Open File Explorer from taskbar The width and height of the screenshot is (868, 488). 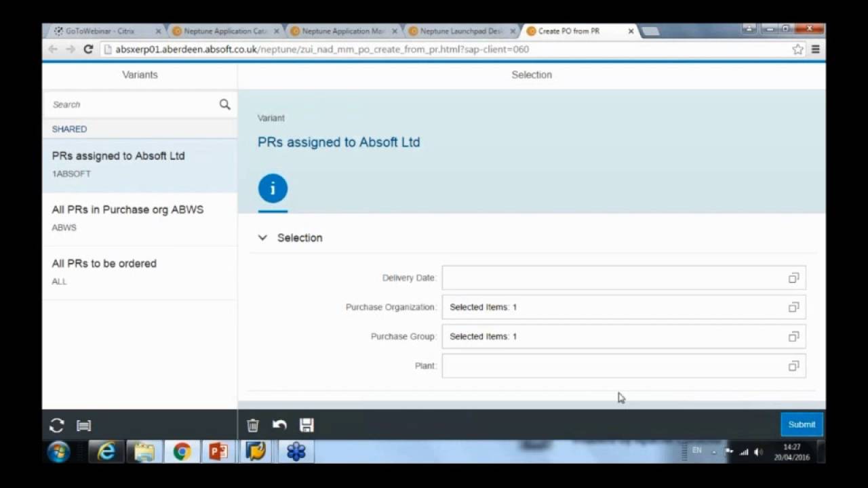coord(144,451)
